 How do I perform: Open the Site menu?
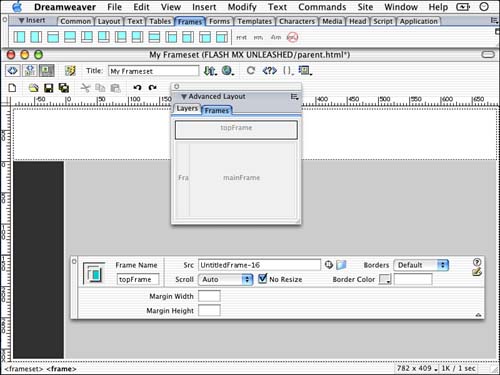(365, 7)
